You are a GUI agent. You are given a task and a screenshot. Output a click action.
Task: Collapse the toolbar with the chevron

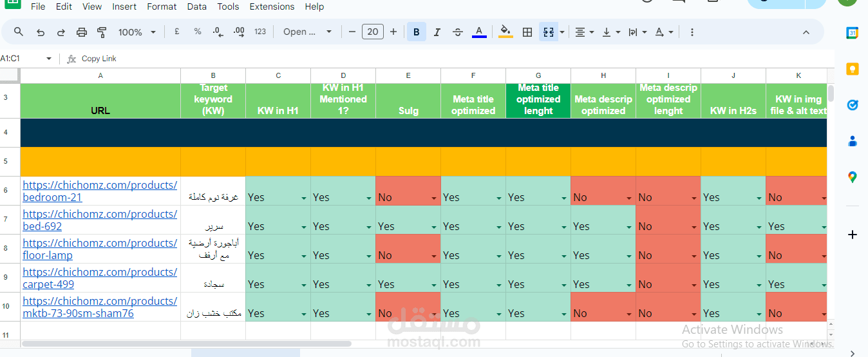pyautogui.click(x=806, y=32)
